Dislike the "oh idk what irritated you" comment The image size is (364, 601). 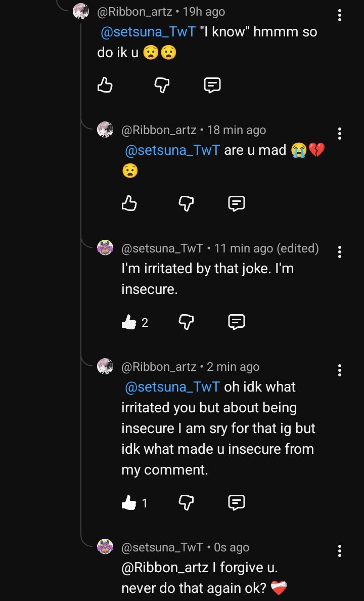tap(187, 502)
